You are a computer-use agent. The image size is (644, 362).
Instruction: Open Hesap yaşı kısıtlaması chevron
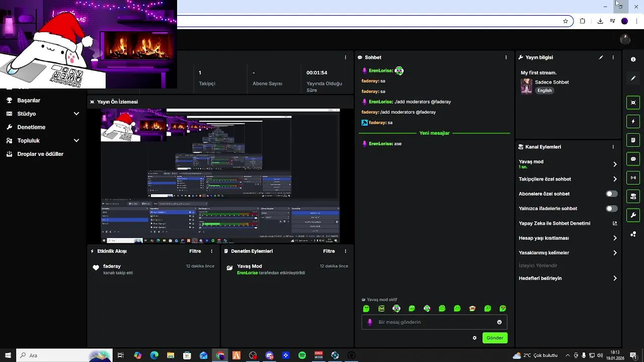[x=615, y=238]
